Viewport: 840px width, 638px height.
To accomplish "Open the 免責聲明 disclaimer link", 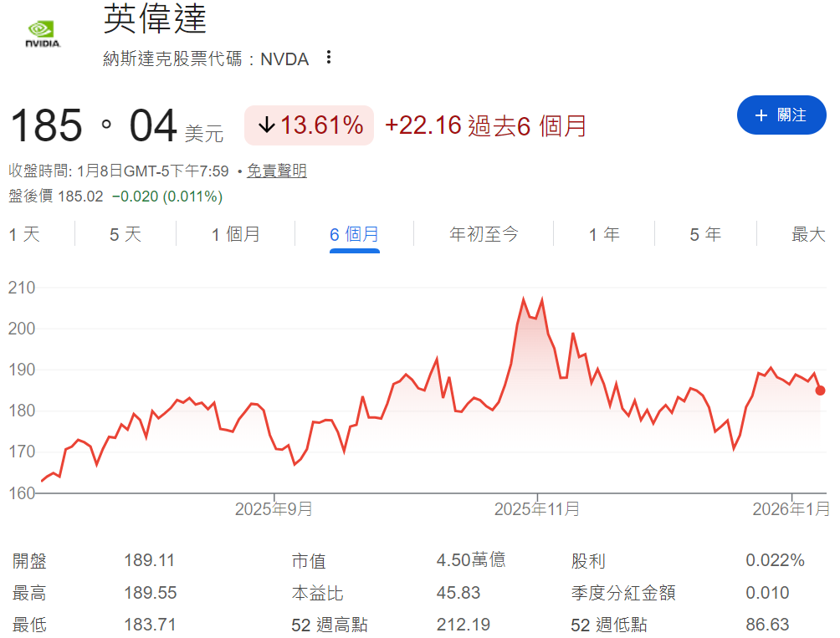I will pyautogui.click(x=278, y=171).
